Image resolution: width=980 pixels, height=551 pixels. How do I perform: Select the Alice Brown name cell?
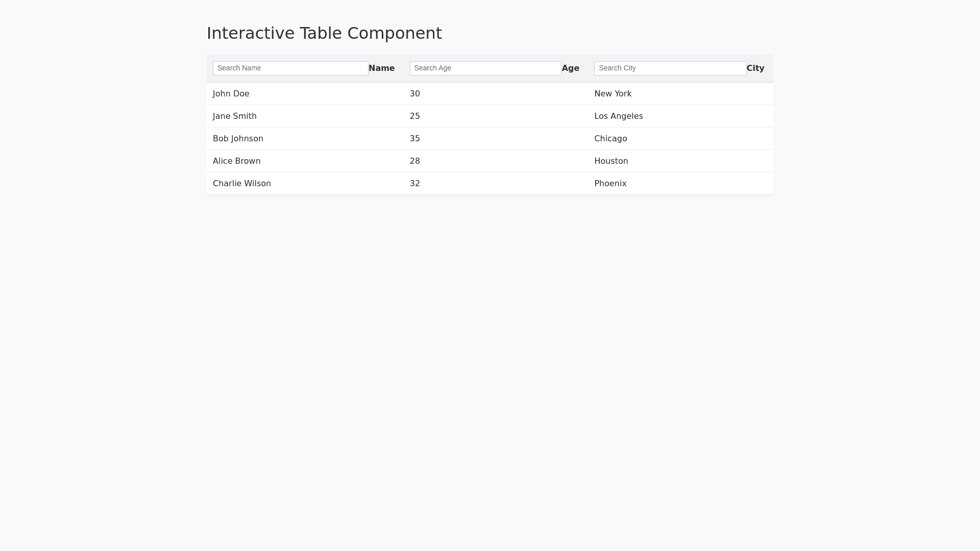(x=236, y=161)
